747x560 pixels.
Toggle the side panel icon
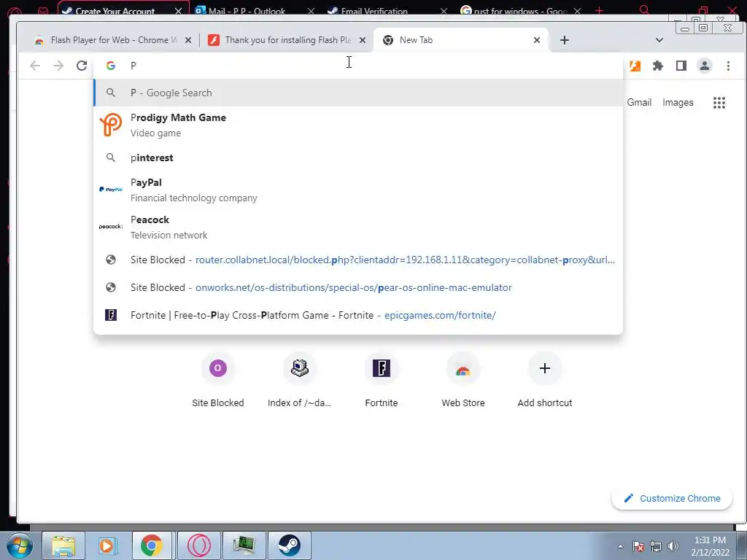(x=681, y=66)
